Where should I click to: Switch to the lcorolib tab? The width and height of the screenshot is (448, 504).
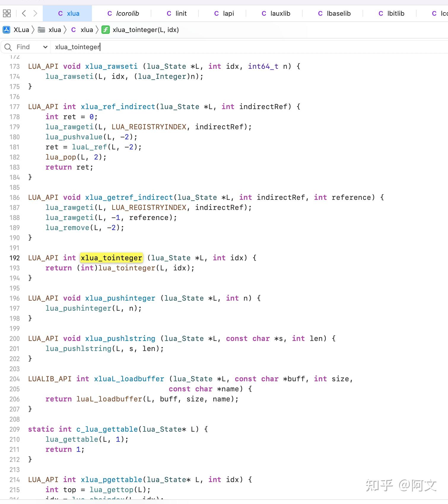point(123,13)
